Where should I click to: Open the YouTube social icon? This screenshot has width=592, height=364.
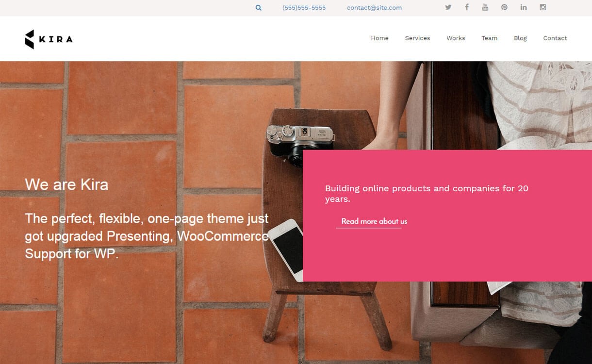pyautogui.click(x=485, y=7)
